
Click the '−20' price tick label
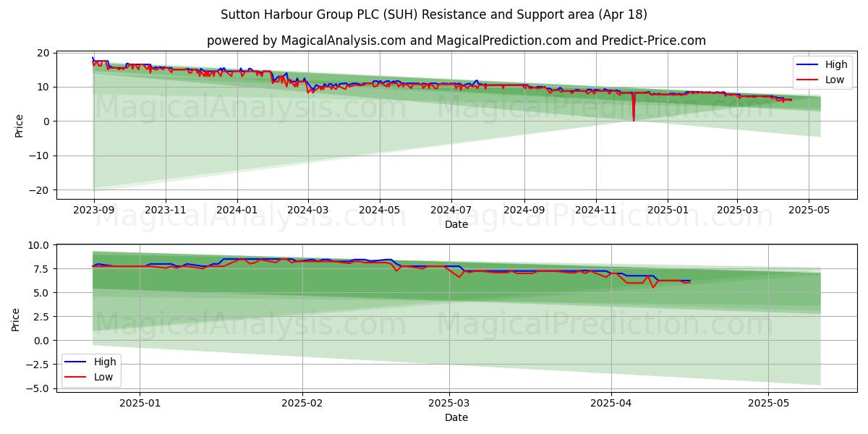click(38, 190)
